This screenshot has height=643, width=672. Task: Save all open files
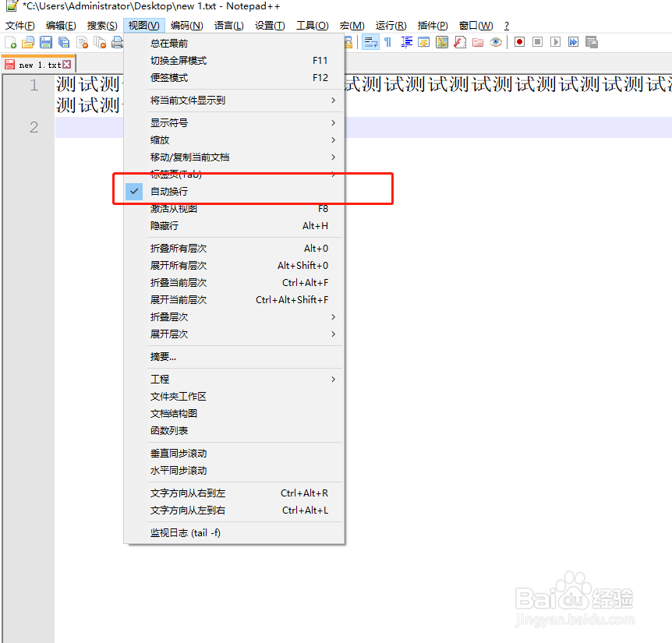pyautogui.click(x=64, y=41)
